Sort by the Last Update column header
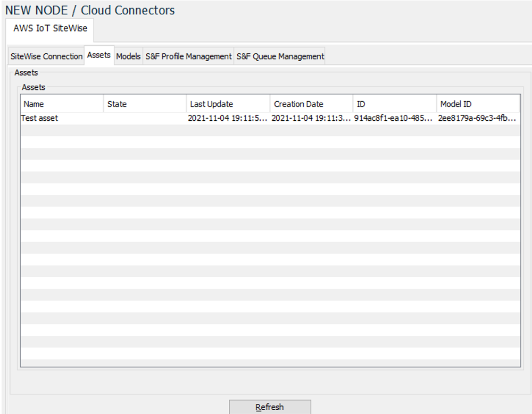Screen dimensions: 532x414 228,104
